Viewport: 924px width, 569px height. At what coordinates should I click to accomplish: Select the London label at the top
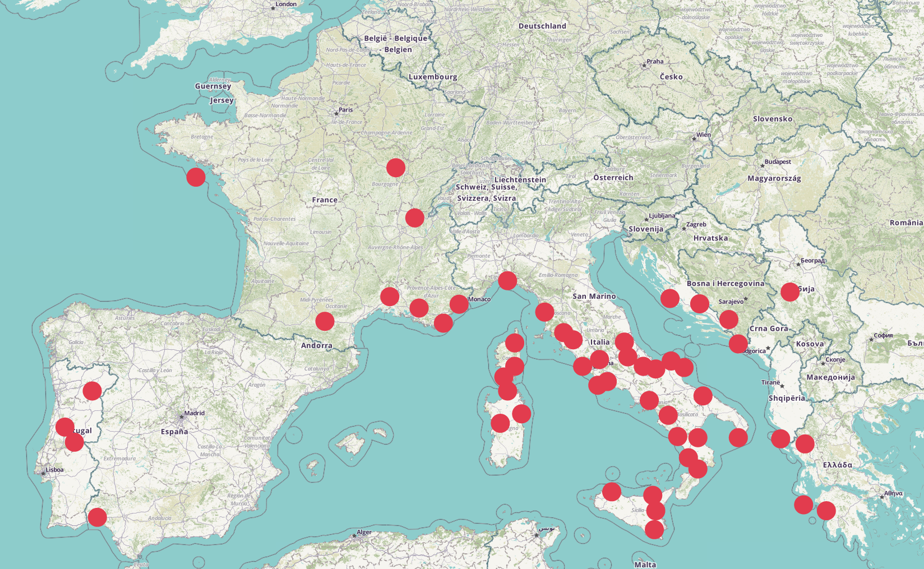(x=285, y=4)
